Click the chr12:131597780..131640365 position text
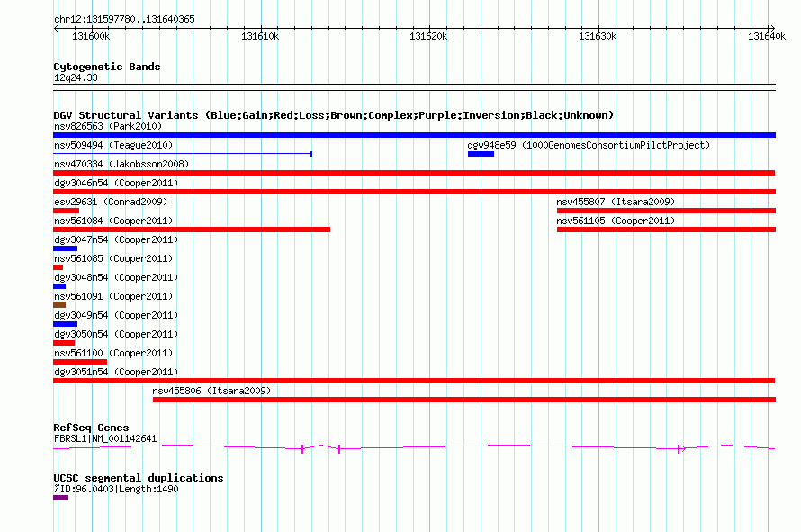 (124, 19)
